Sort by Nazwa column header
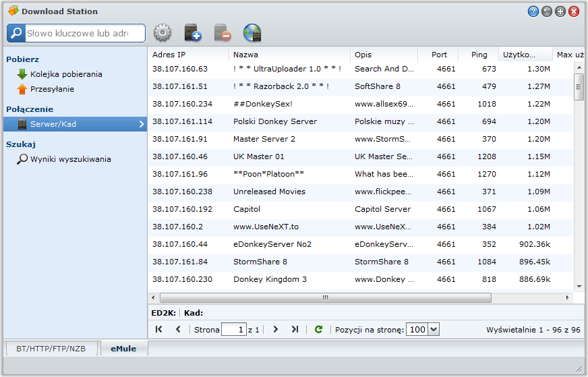Screen dimensions: 588x377 coord(289,55)
